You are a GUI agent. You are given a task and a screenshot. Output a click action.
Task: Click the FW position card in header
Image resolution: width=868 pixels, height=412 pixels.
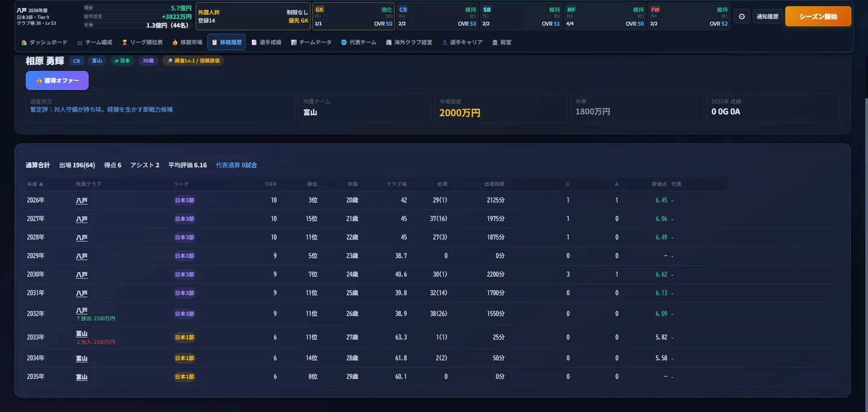689,16
